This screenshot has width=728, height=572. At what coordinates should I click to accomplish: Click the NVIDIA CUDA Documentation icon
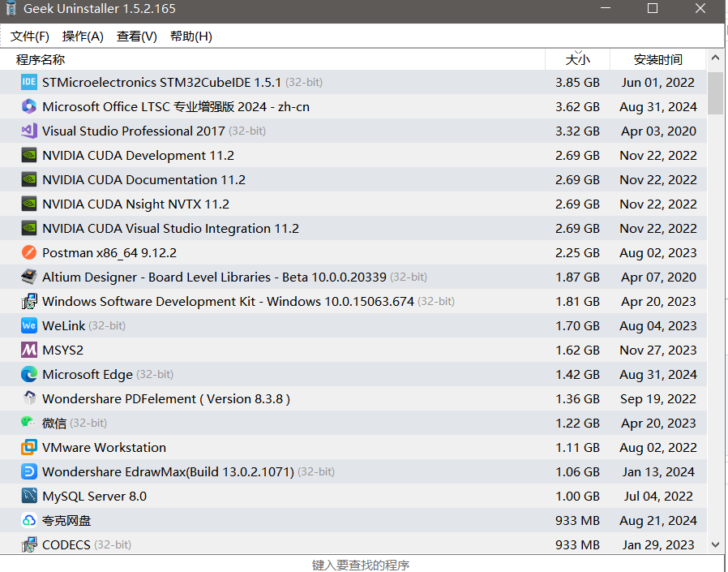point(29,179)
